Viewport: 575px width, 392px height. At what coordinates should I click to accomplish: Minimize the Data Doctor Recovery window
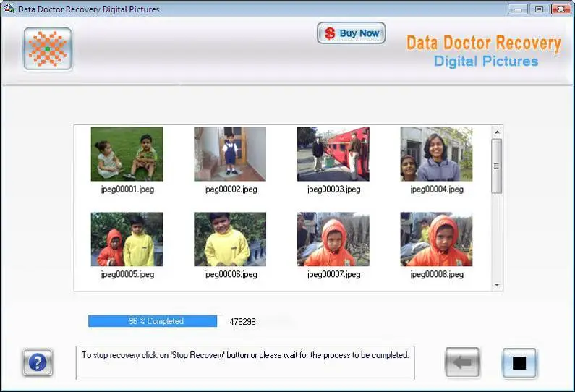tap(517, 9)
